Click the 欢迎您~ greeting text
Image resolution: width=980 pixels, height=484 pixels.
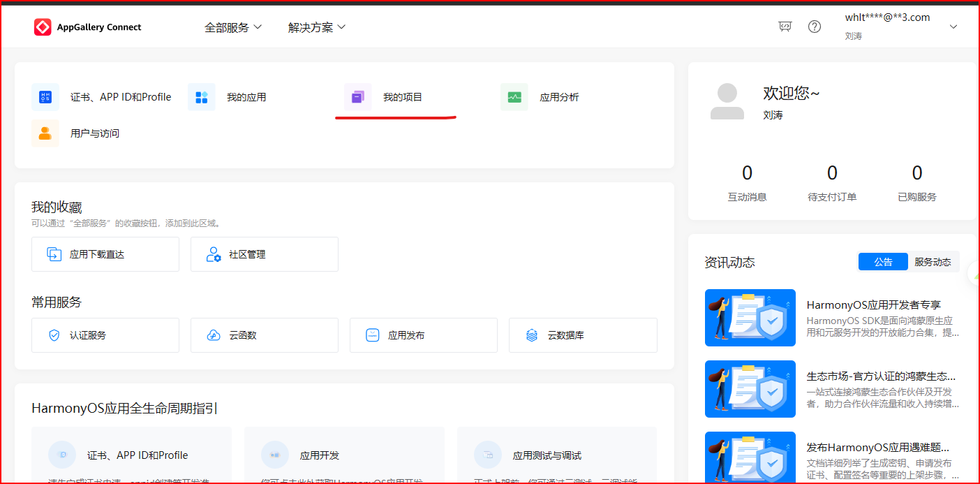point(792,93)
